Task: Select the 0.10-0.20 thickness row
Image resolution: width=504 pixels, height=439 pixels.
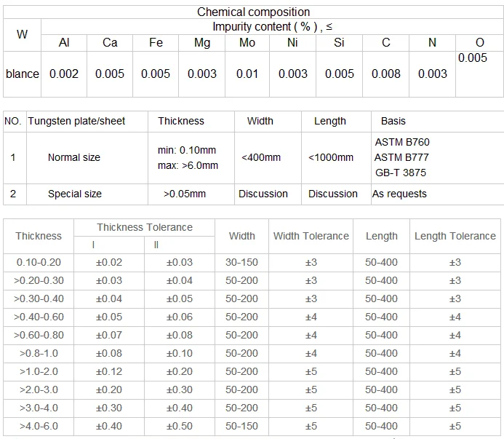Action: pos(39,262)
